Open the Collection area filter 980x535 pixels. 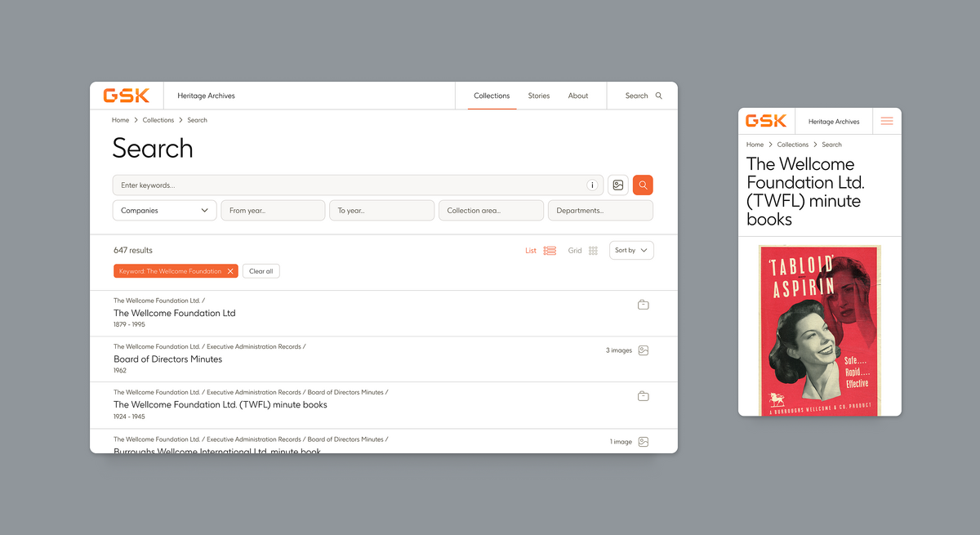[491, 210]
